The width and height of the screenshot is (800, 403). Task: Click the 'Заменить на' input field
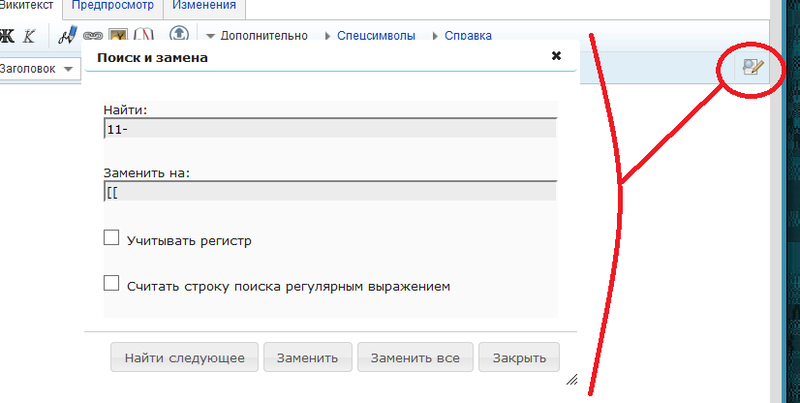point(330,191)
